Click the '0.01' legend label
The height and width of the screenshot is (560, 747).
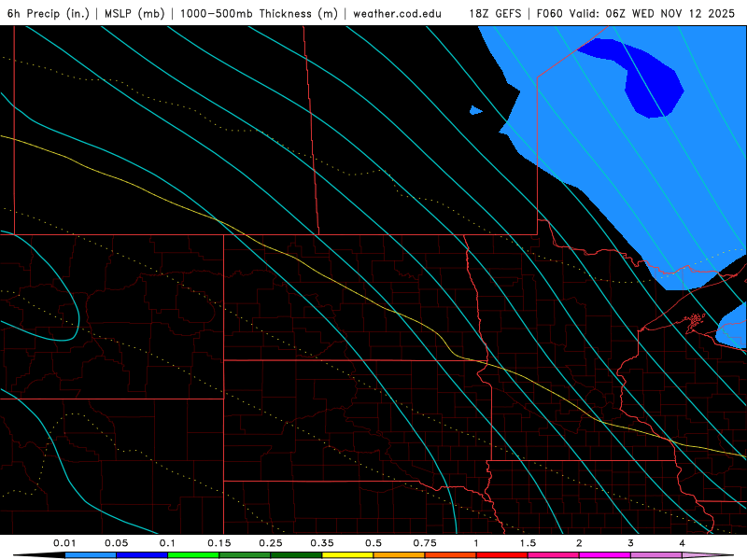(x=64, y=543)
